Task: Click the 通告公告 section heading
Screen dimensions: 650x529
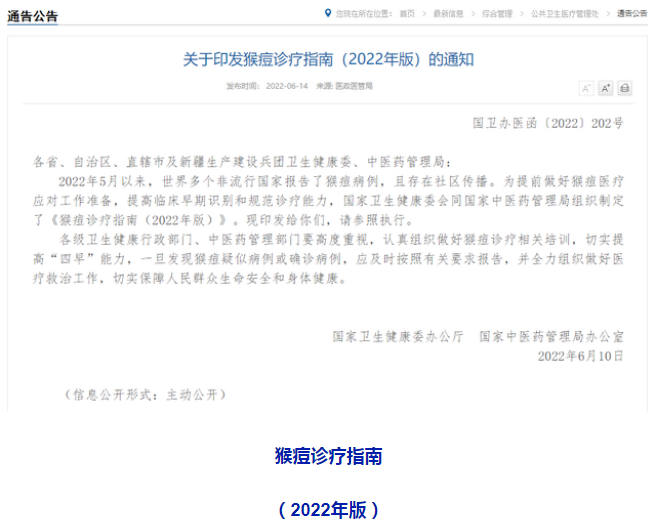Action: pyautogui.click(x=34, y=15)
